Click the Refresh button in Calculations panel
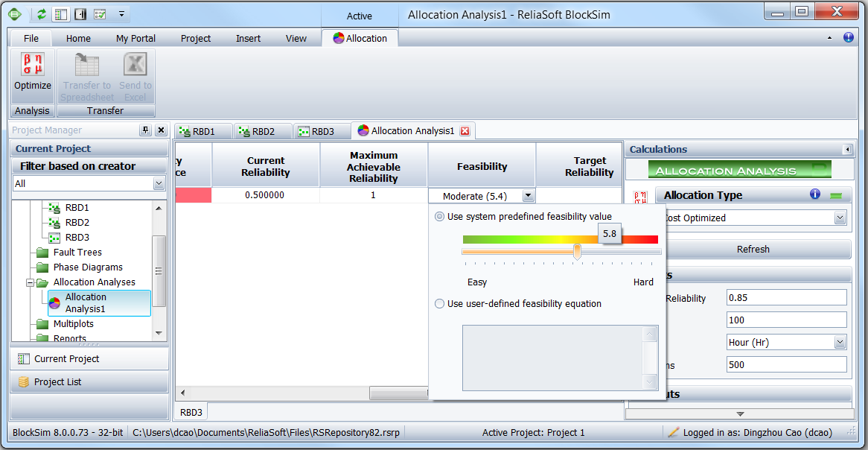 click(x=753, y=250)
